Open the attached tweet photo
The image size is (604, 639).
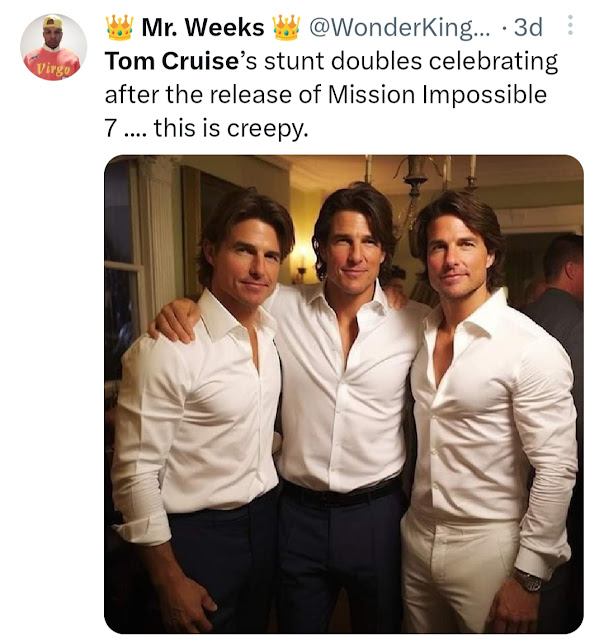click(344, 394)
